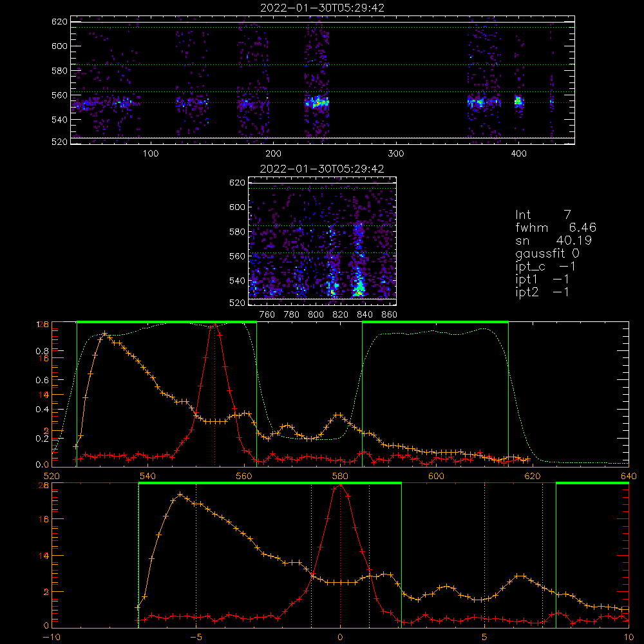
Task: Click the 'gaussfit 0' readout
Action: click(x=547, y=253)
